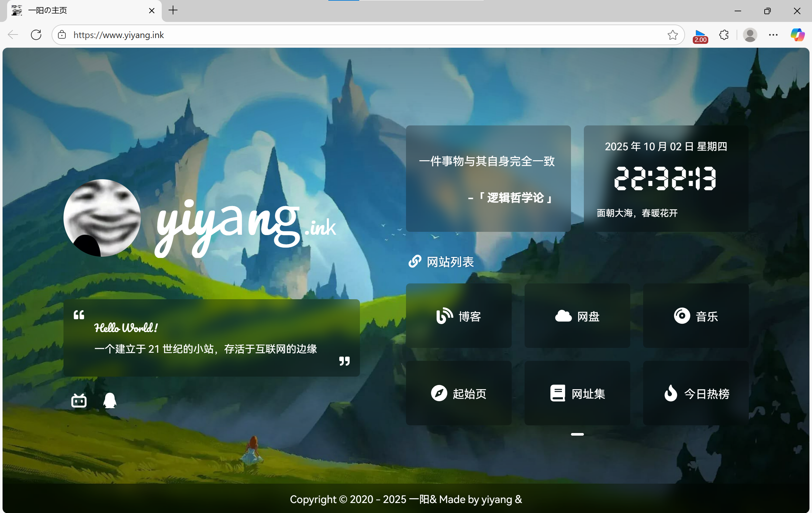Open browser Settings and more menu
Viewport: 812px width, 513px height.
pos(773,35)
